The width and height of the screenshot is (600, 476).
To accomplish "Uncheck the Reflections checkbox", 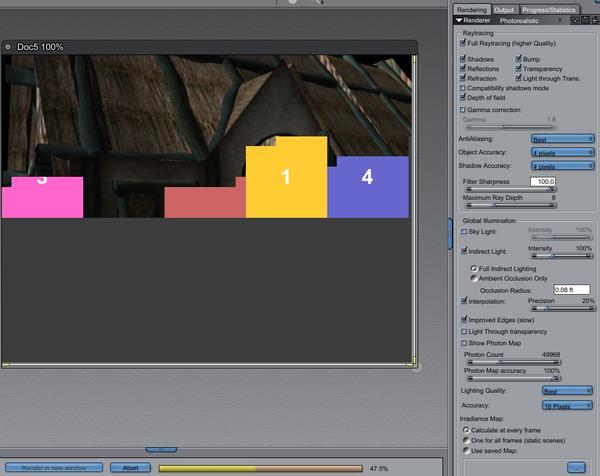I will pyautogui.click(x=463, y=68).
